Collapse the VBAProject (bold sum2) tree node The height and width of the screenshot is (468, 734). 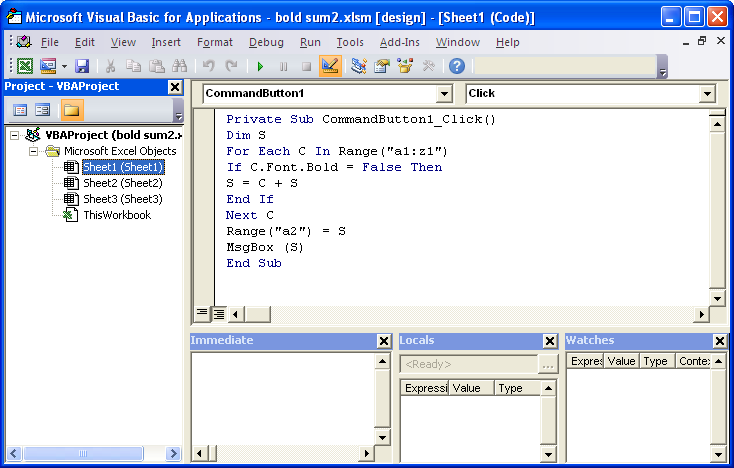[x=15, y=135]
